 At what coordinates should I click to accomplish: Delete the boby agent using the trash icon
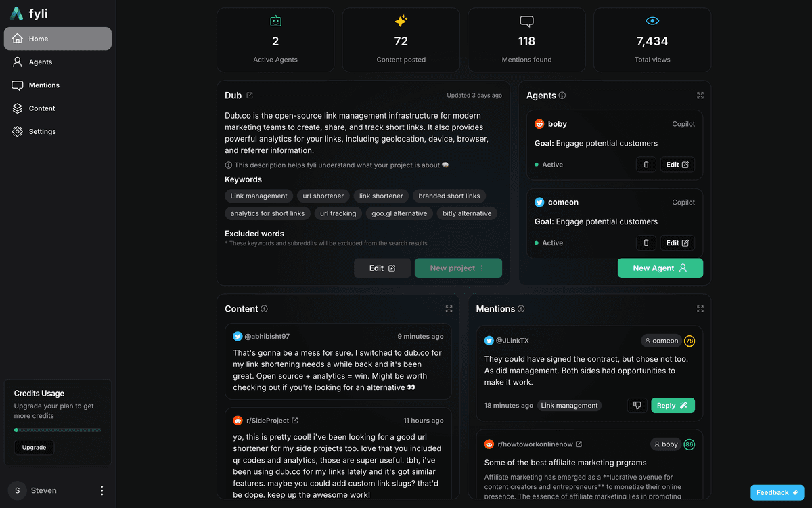click(646, 164)
